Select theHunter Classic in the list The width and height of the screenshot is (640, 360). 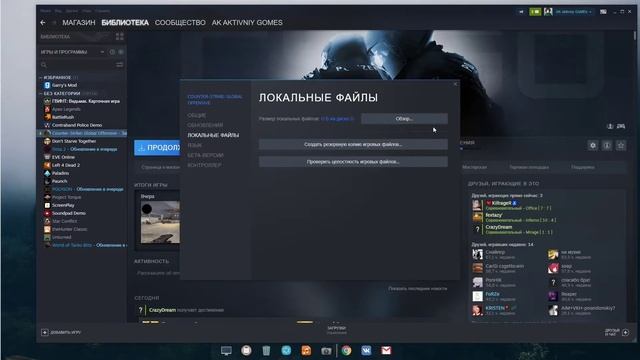point(69,229)
